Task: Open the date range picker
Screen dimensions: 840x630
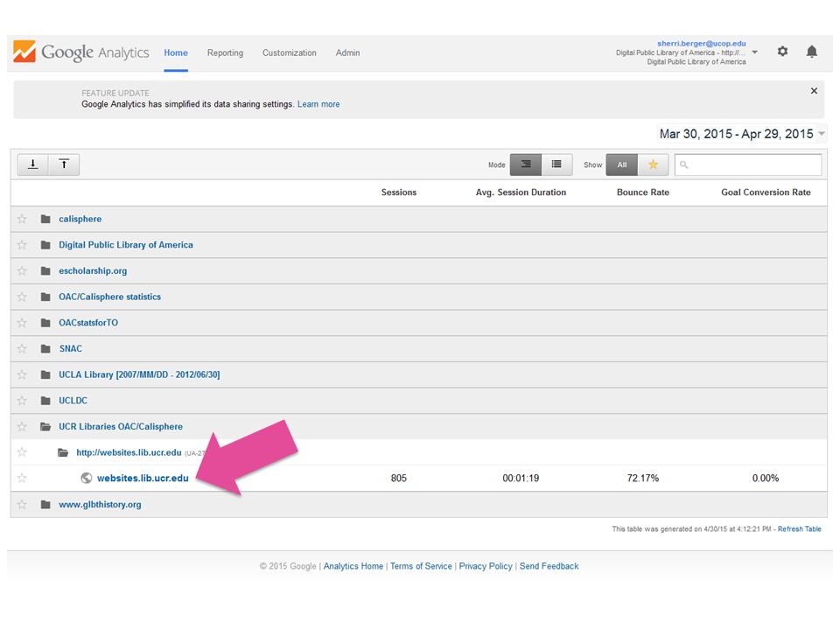Action: pyautogui.click(x=741, y=134)
